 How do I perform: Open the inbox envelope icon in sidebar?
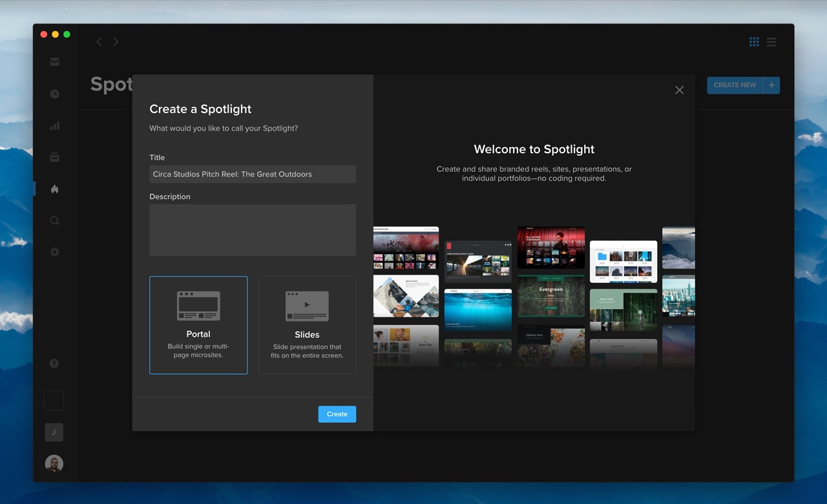pos(54,62)
